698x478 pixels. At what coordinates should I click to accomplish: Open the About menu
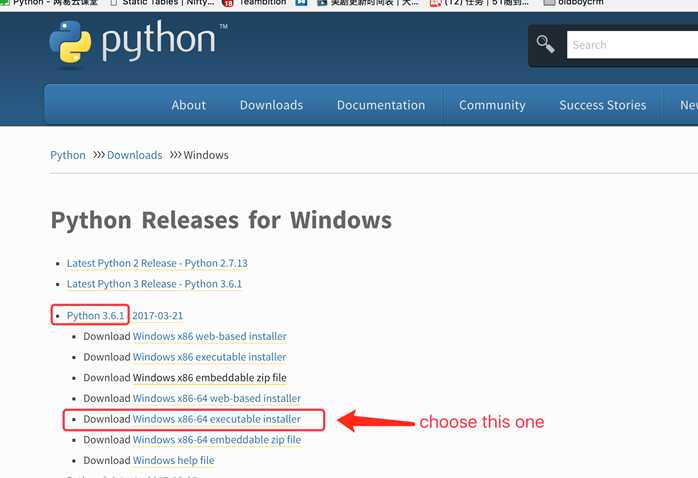189,105
